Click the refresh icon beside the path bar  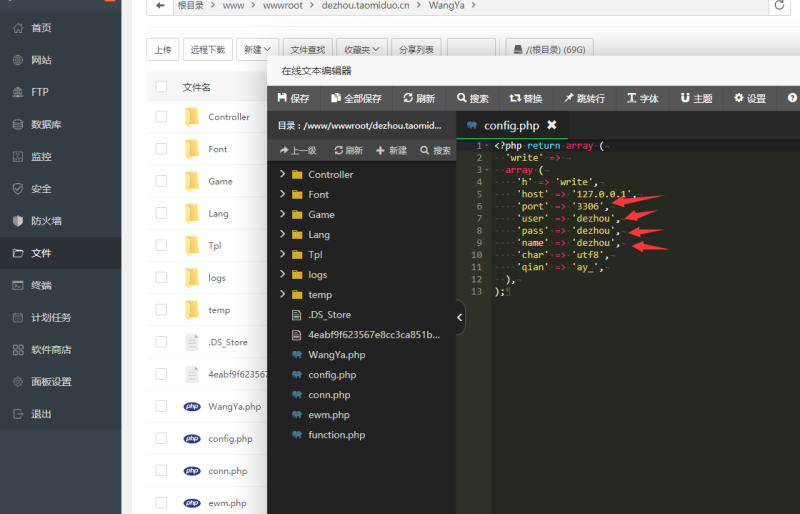tap(779, 6)
